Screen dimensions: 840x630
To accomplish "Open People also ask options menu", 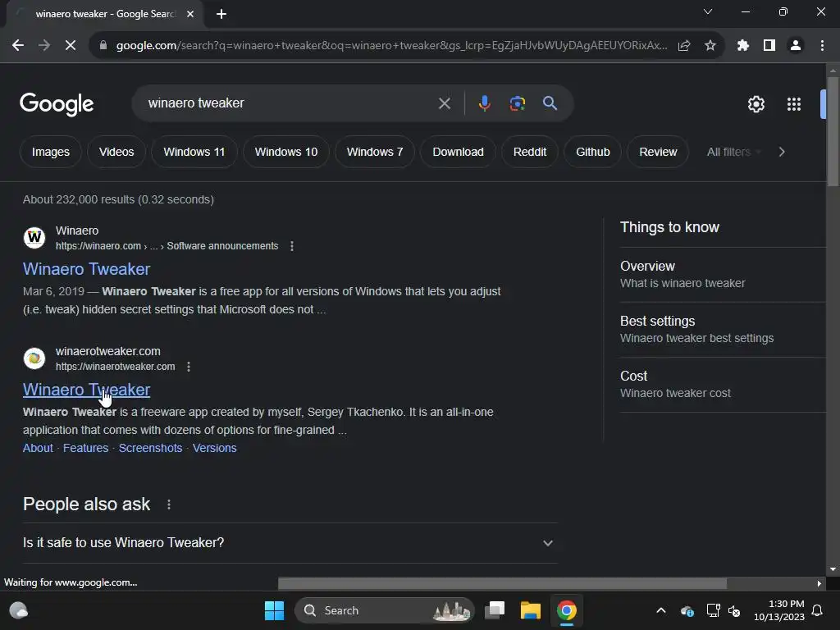I will coord(169,504).
